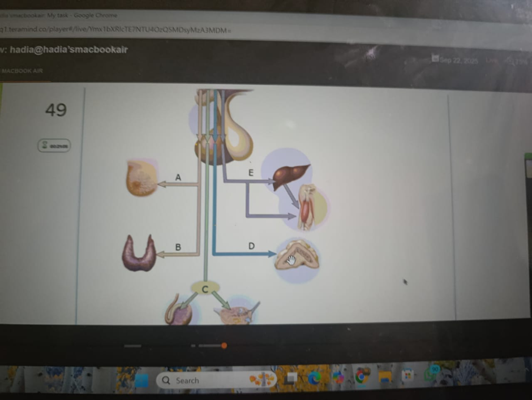This screenshot has height=400, width=532.
Task: Click label A on the diagram
Action: [178, 177]
